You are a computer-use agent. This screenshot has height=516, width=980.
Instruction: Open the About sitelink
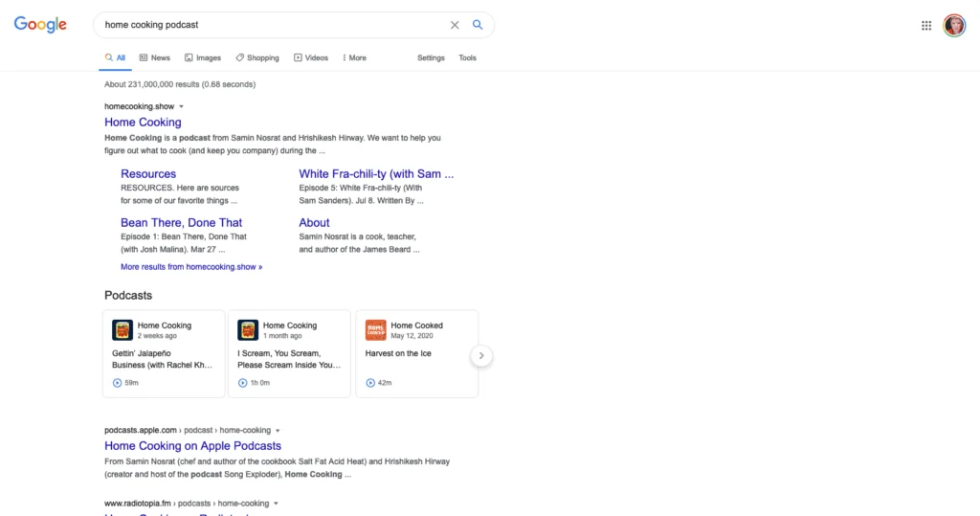pyautogui.click(x=314, y=223)
